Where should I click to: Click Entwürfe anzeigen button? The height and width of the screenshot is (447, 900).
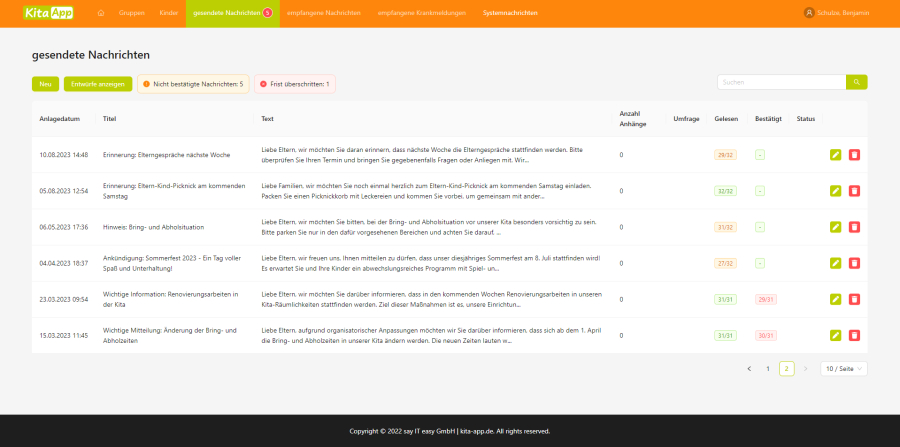(98, 84)
